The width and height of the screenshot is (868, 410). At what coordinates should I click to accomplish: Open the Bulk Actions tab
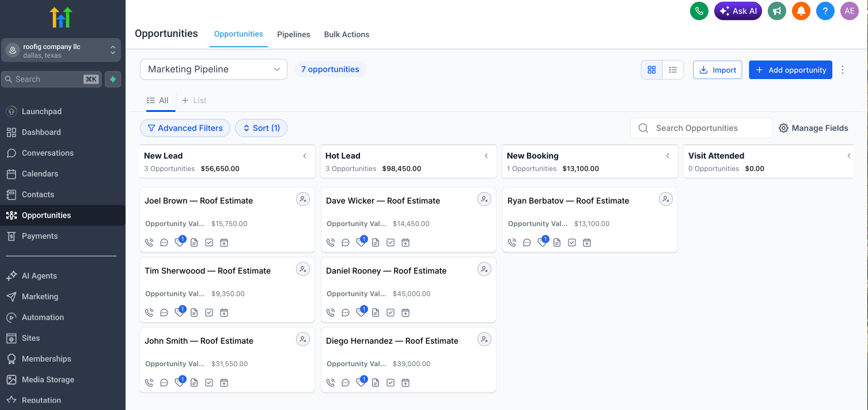click(x=346, y=35)
